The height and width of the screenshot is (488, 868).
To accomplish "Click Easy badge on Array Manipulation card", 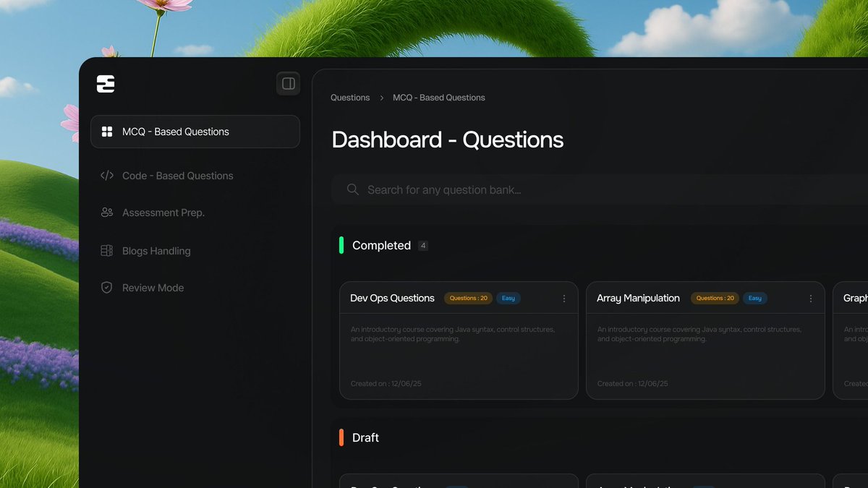I will coord(755,298).
